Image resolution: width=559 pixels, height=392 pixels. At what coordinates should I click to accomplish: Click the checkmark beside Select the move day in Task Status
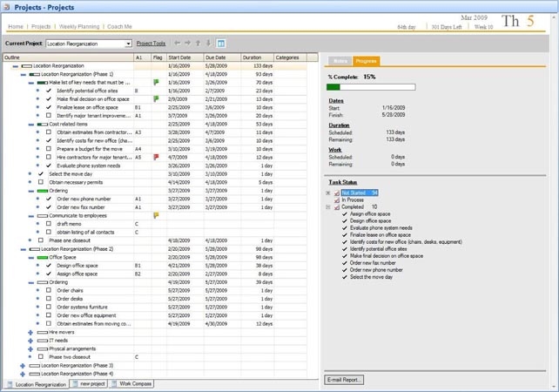pos(345,277)
